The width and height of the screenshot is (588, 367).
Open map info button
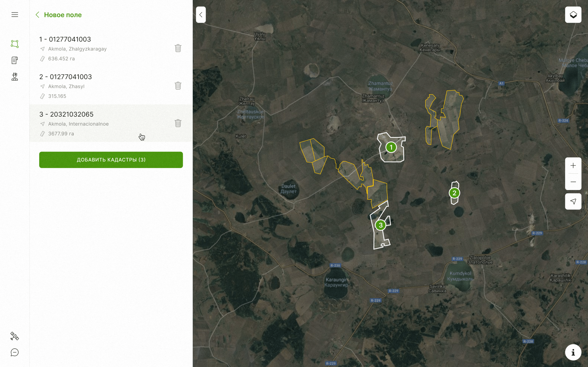tap(573, 352)
